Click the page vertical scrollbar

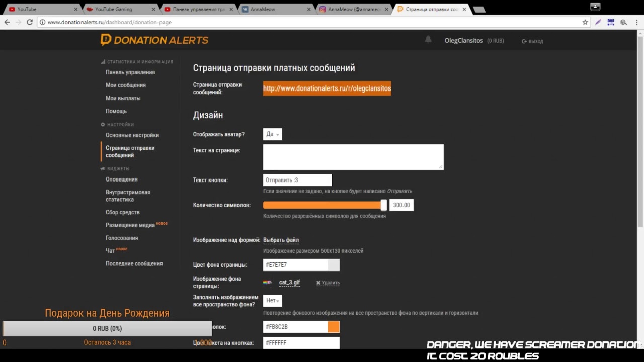640,131
